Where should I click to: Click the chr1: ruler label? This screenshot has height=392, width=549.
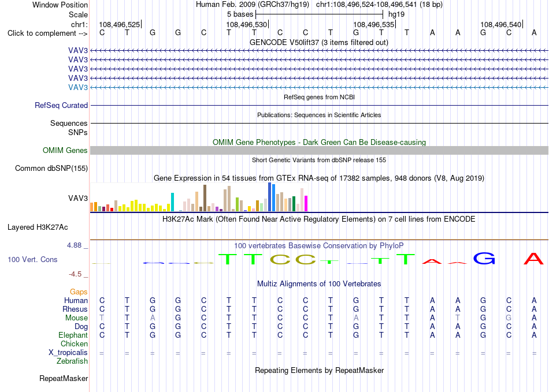pos(79,24)
